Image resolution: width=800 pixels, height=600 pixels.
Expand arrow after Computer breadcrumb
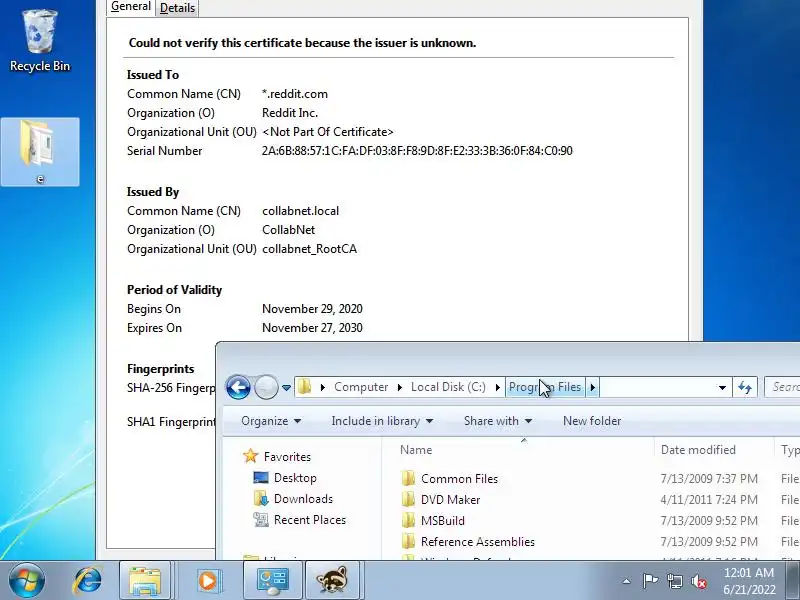[x=399, y=387]
